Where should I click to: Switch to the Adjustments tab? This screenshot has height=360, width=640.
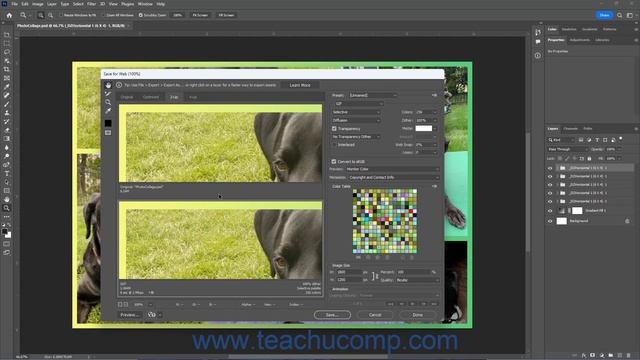[579, 40]
